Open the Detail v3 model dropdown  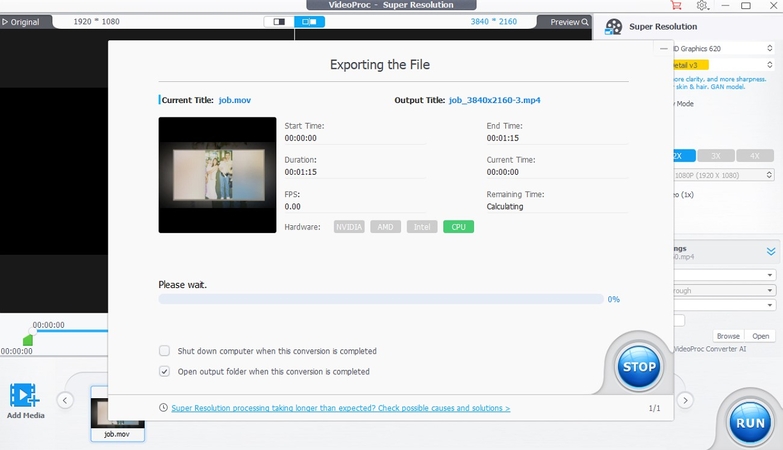[723, 65]
